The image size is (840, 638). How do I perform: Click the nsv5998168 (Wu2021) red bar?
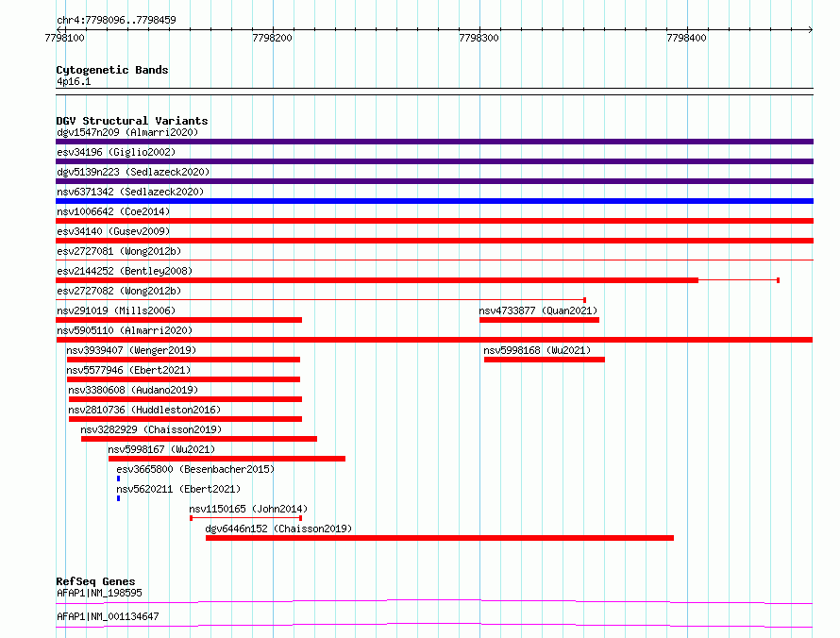click(545, 360)
